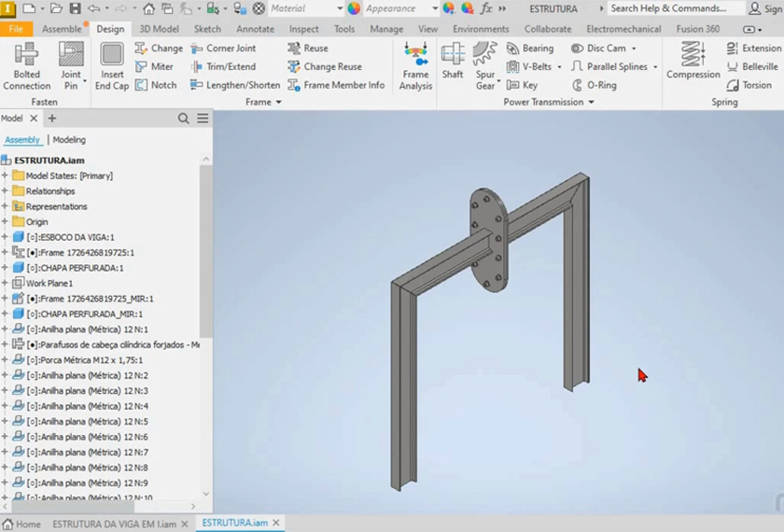The width and height of the screenshot is (784, 532).
Task: Select the Bearing generator
Action: click(x=529, y=49)
